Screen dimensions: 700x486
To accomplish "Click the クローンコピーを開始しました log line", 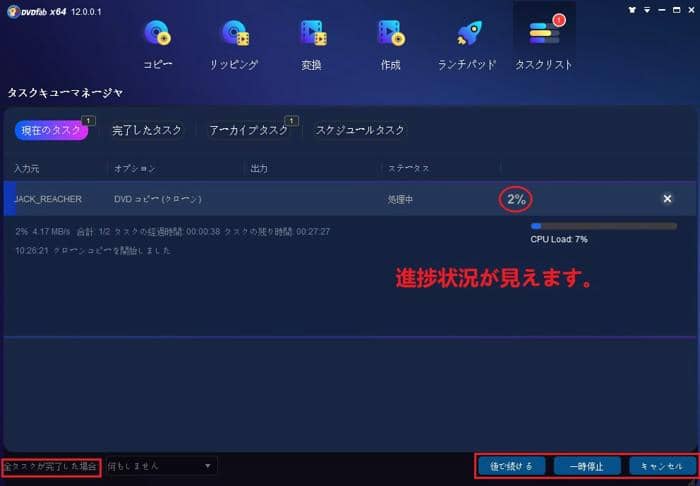I will tap(93, 251).
